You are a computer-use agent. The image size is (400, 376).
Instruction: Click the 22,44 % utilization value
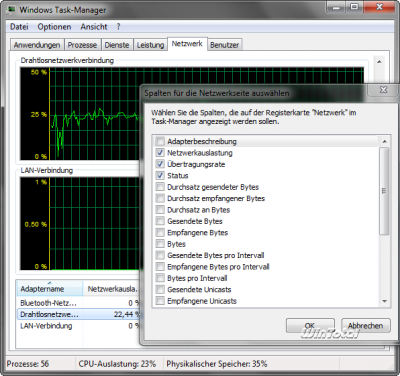[126, 314]
